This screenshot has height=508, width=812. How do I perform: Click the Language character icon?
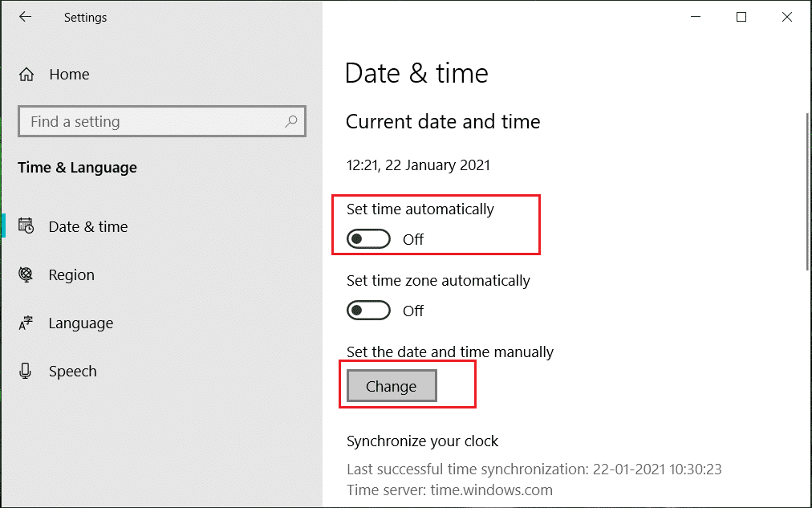point(26,323)
